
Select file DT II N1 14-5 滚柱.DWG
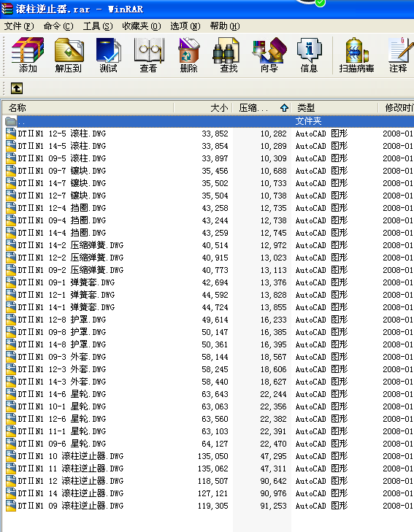pos(62,146)
